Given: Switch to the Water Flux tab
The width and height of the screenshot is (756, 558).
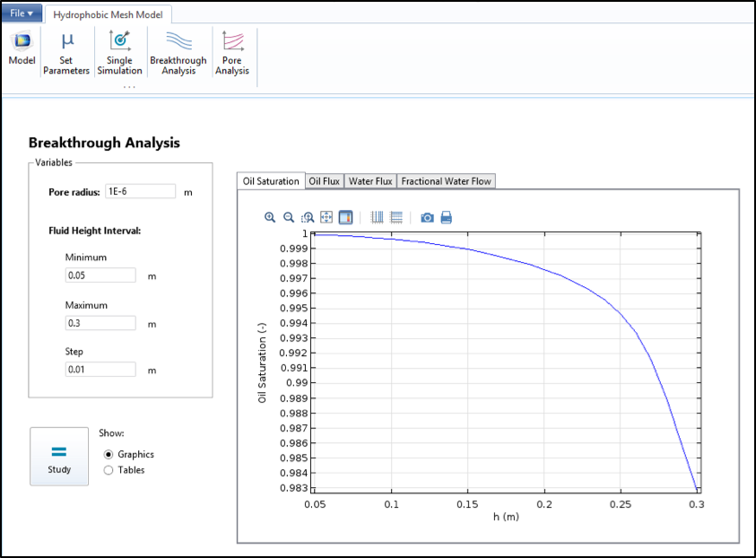Looking at the screenshot, I should (370, 181).
